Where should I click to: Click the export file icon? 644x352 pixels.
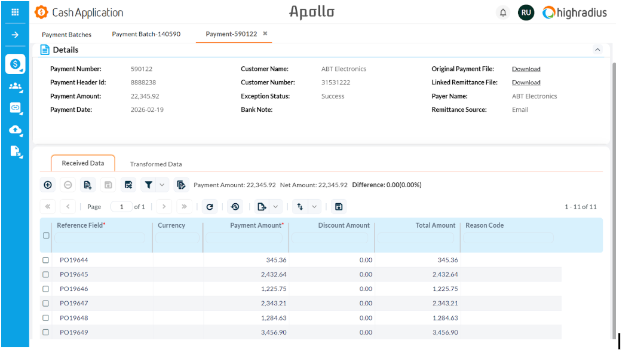[262, 207]
